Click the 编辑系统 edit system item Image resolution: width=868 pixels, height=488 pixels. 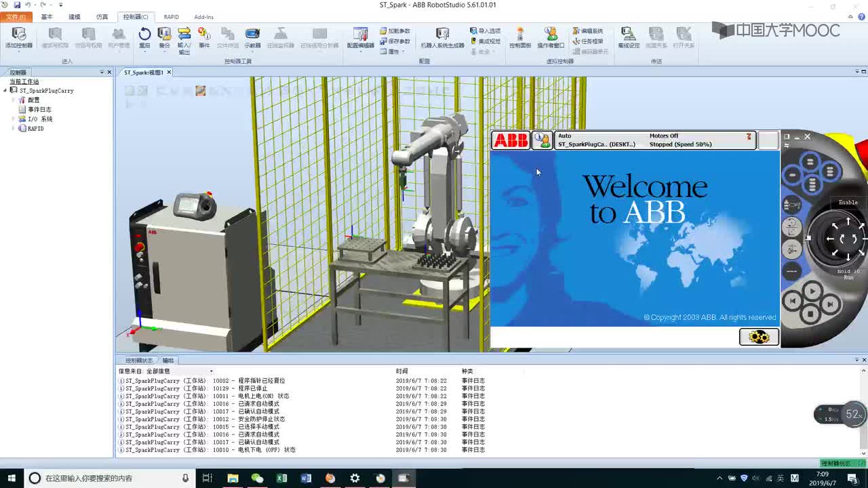tap(587, 31)
